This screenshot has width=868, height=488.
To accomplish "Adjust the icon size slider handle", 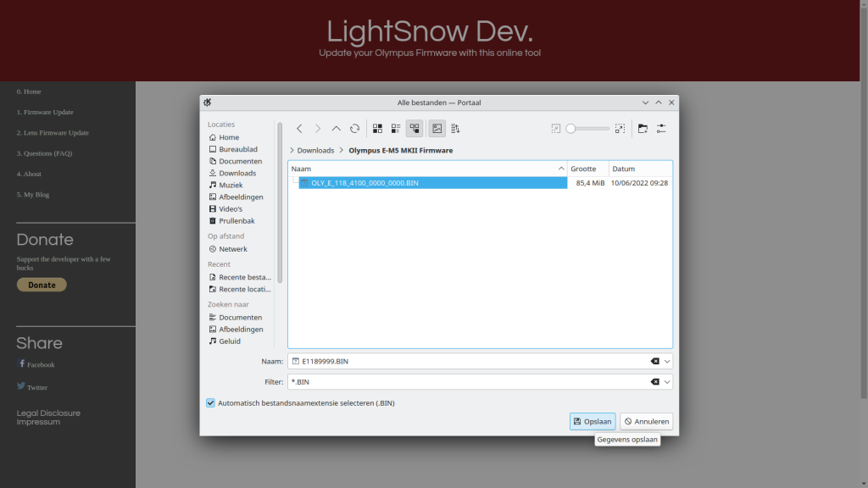I will tap(570, 129).
